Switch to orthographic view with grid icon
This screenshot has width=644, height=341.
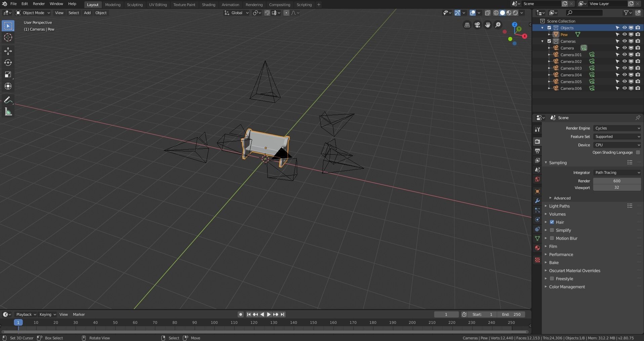click(467, 25)
